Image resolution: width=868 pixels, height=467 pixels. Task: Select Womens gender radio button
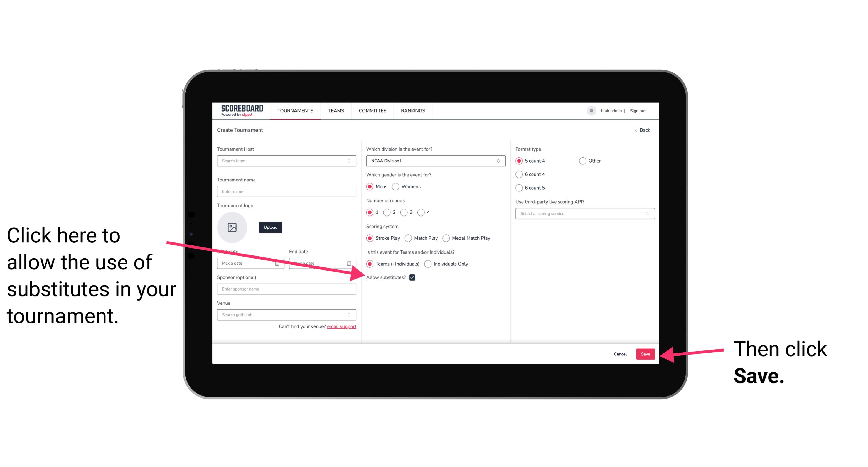click(x=397, y=186)
